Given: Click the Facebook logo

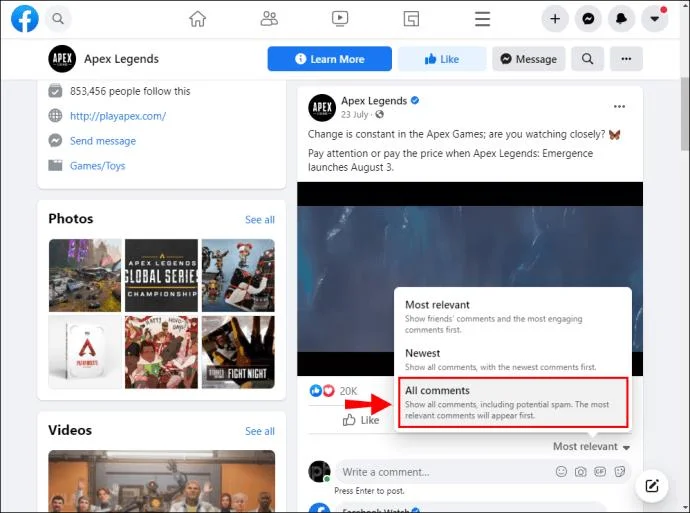Looking at the screenshot, I should click(25, 19).
